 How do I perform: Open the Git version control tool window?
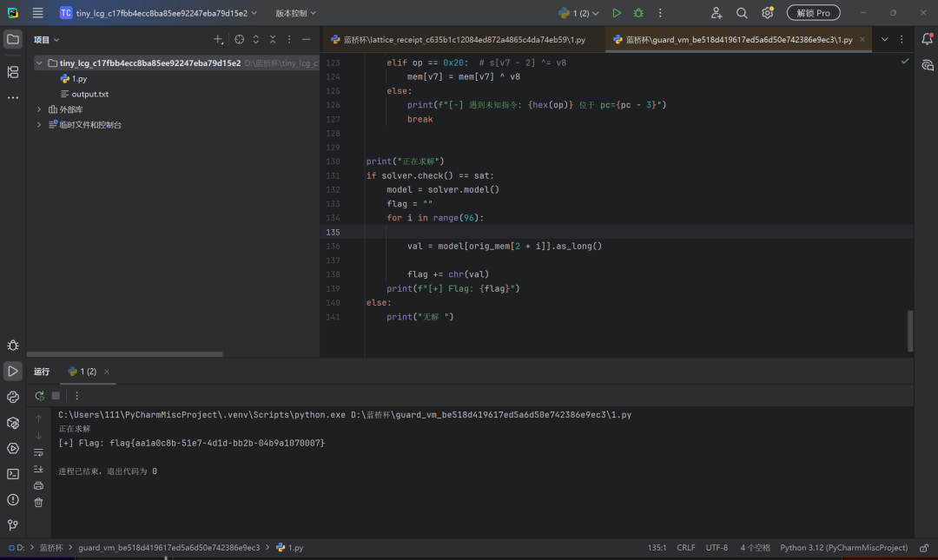[12, 525]
